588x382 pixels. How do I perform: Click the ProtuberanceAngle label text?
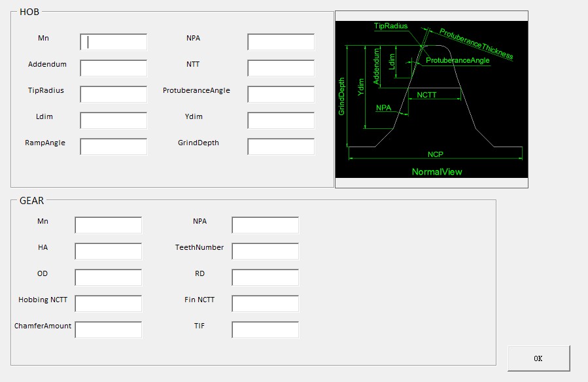click(196, 90)
